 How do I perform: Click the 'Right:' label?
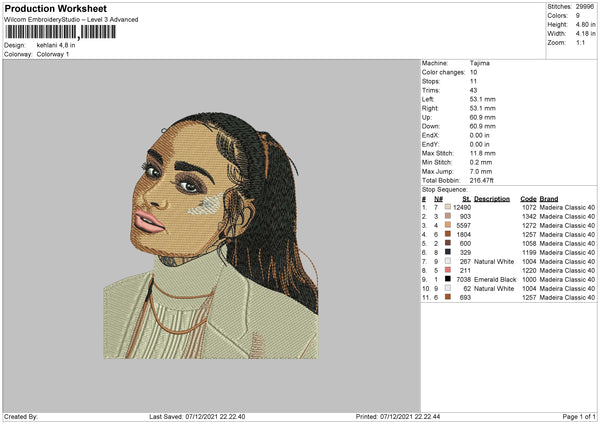429,108
